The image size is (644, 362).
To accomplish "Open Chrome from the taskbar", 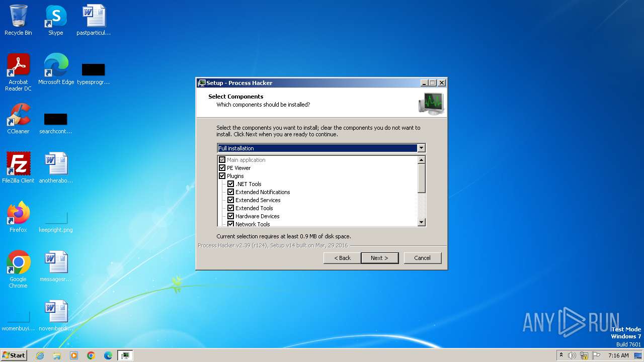I will [x=91, y=355].
